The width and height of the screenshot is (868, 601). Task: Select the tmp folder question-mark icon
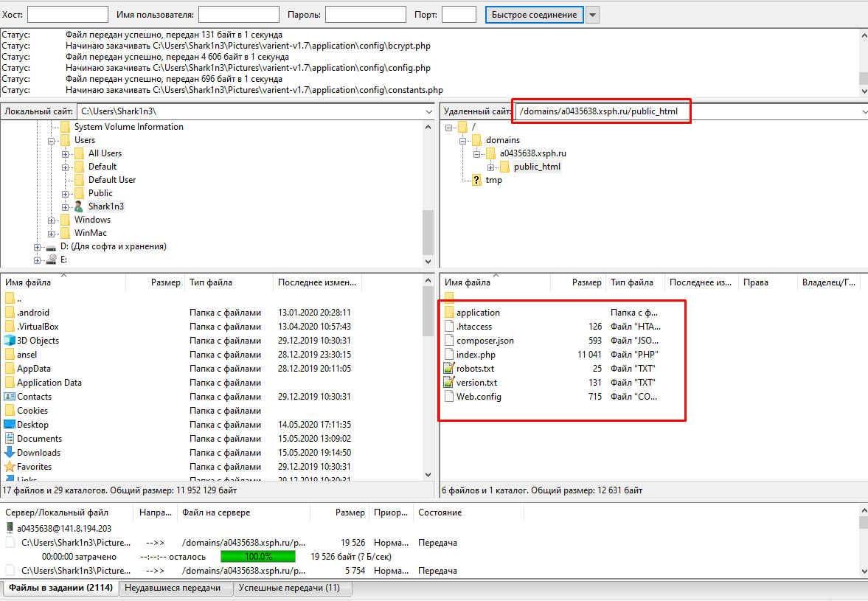click(x=476, y=180)
